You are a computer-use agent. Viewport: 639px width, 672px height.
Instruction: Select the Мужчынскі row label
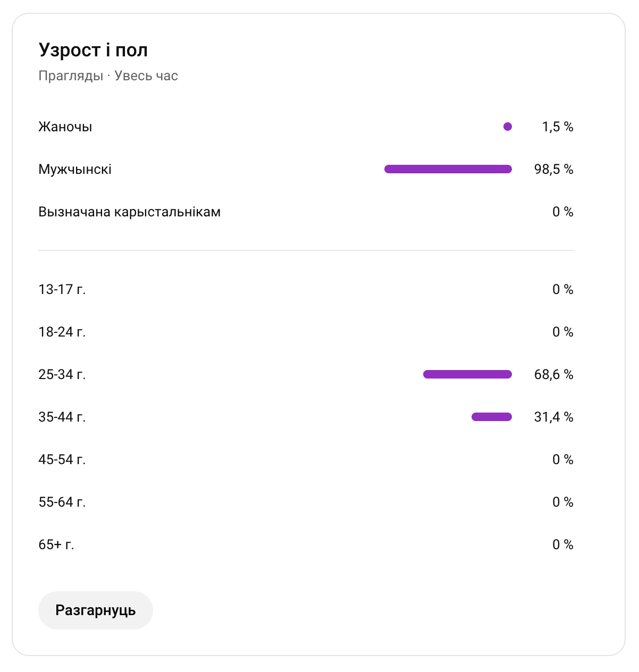(75, 170)
